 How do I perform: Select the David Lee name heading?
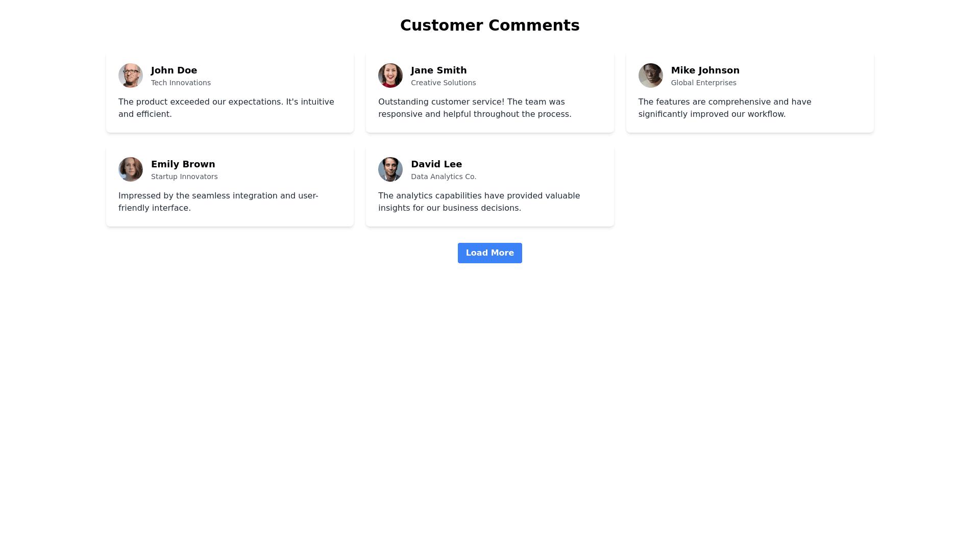436,164
